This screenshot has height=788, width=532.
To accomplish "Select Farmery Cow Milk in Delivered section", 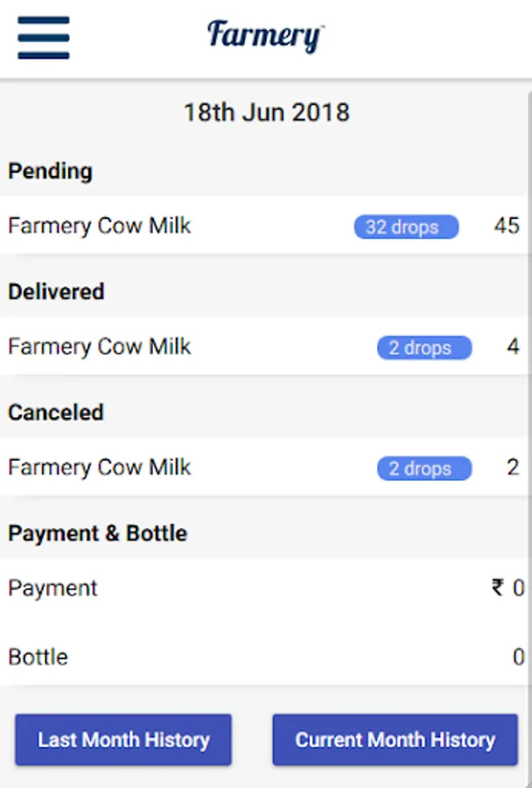I will 100,347.
